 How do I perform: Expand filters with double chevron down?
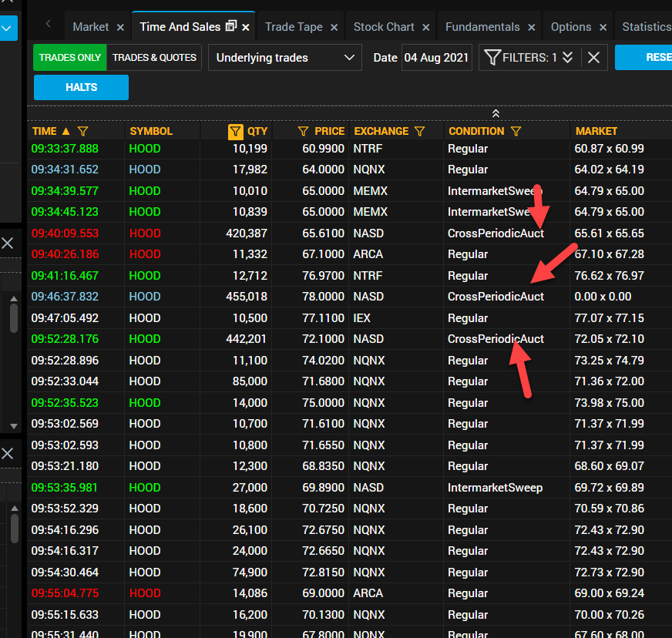coord(567,58)
